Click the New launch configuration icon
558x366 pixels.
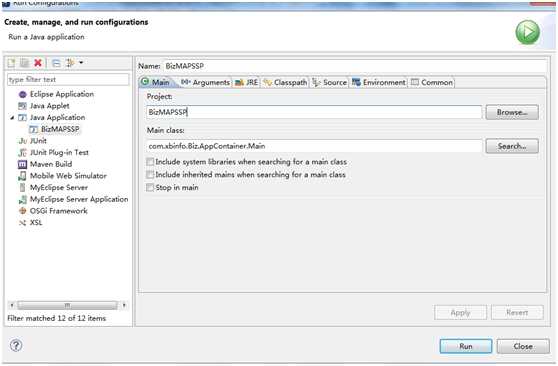pos(11,63)
